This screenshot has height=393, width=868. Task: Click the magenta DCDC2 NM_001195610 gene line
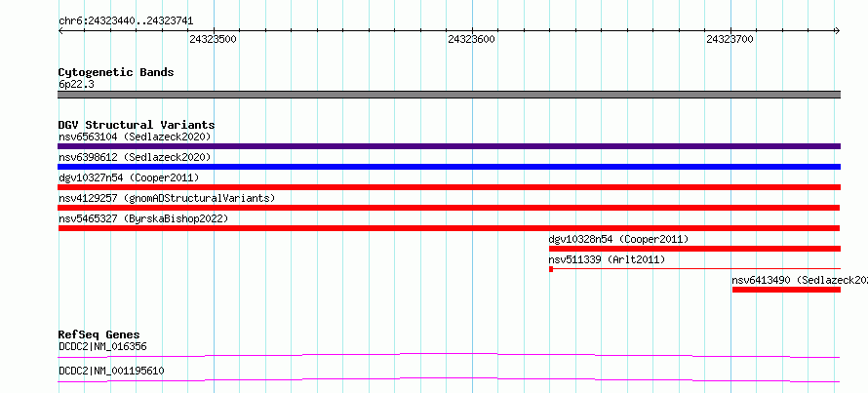pyautogui.click(x=449, y=379)
